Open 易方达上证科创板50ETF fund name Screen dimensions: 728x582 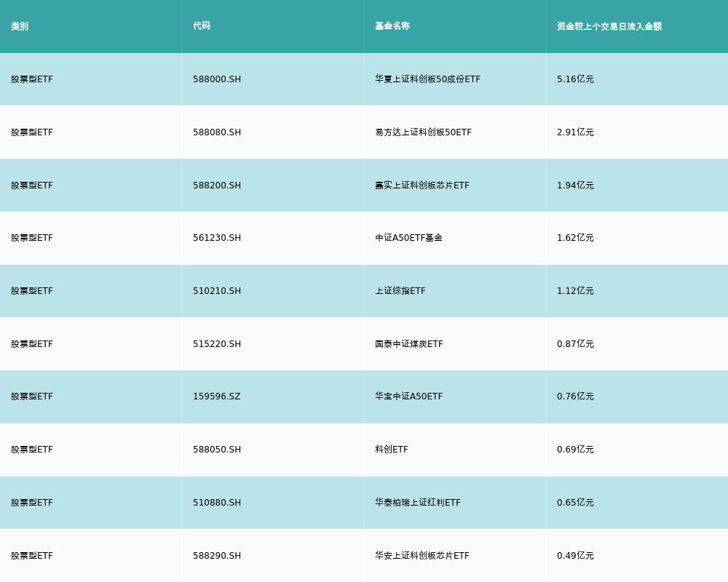423,132
